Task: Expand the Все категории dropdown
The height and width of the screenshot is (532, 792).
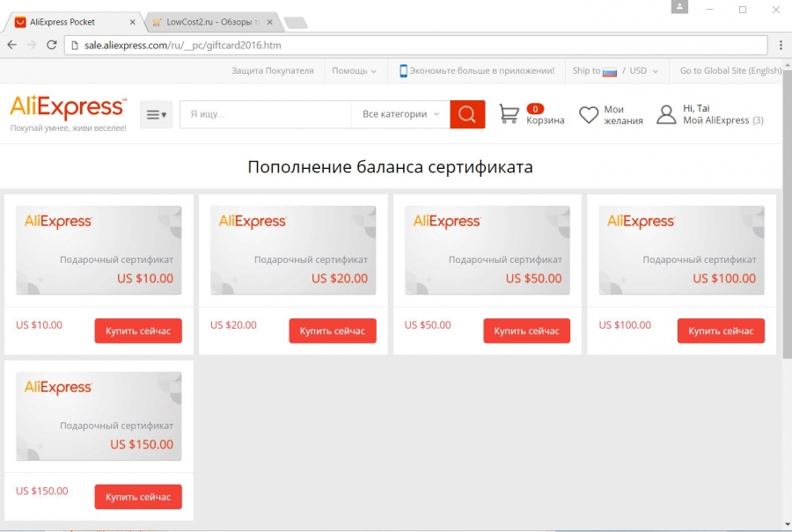Action: pyautogui.click(x=401, y=114)
